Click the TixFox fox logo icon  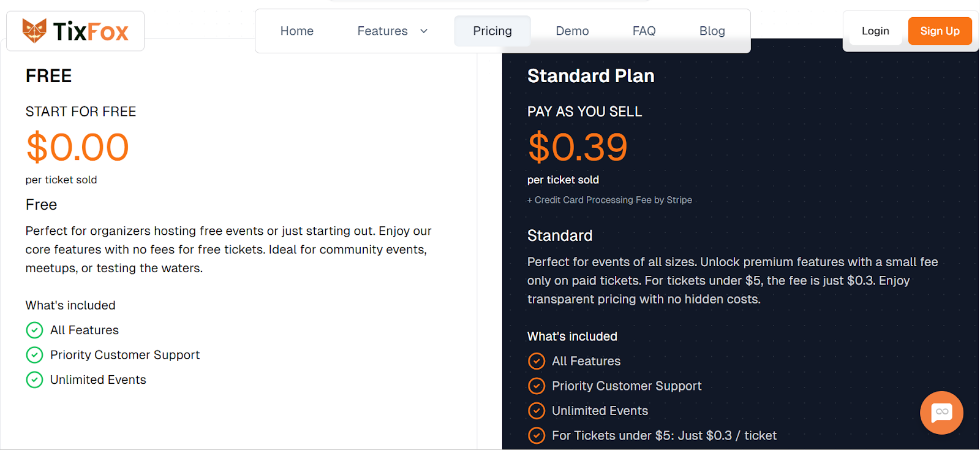tap(34, 31)
